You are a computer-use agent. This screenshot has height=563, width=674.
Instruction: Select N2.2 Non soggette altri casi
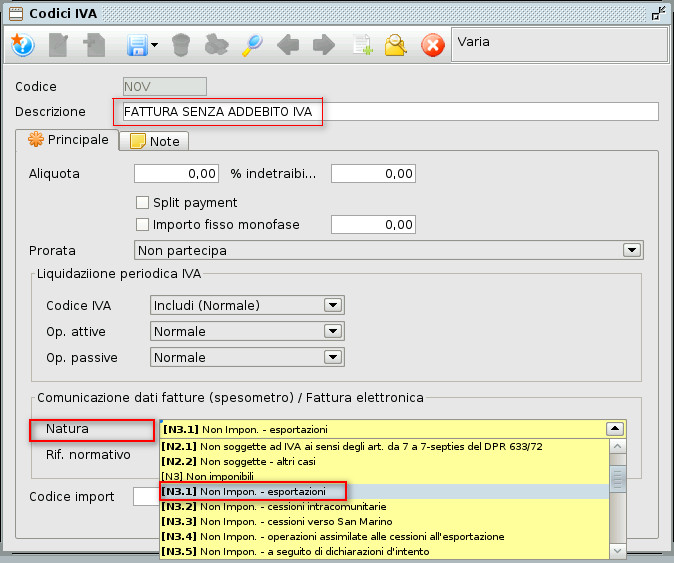pos(384,462)
